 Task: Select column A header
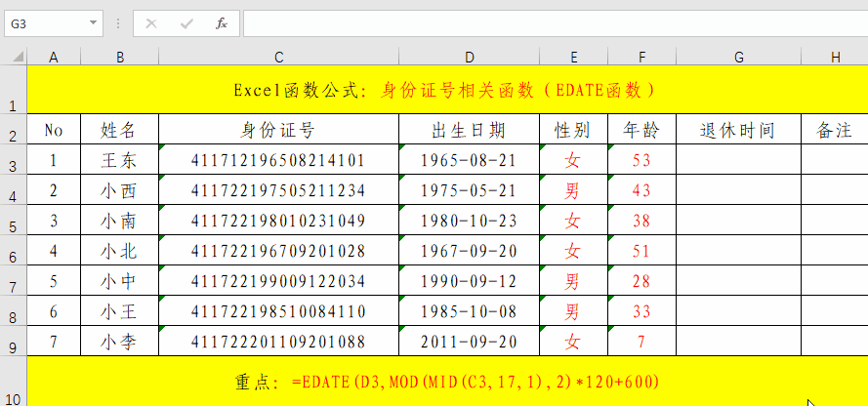click(x=54, y=57)
